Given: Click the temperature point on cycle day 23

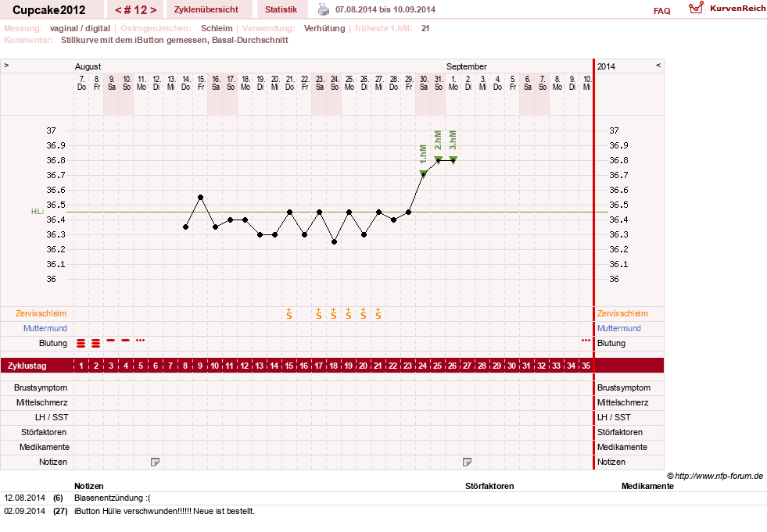Looking at the screenshot, I should 408,212.
